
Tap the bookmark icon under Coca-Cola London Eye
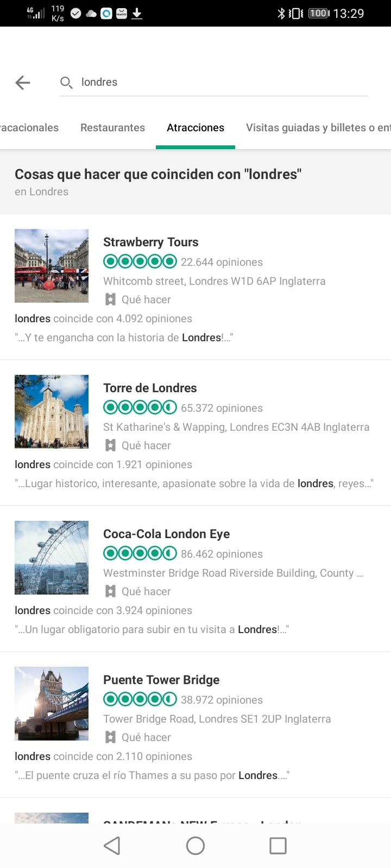tap(110, 591)
